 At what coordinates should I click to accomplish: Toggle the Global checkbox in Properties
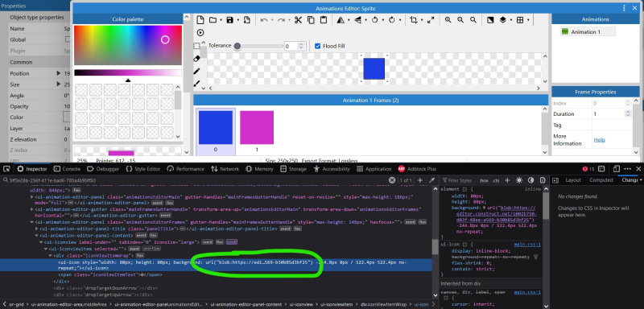(68, 39)
